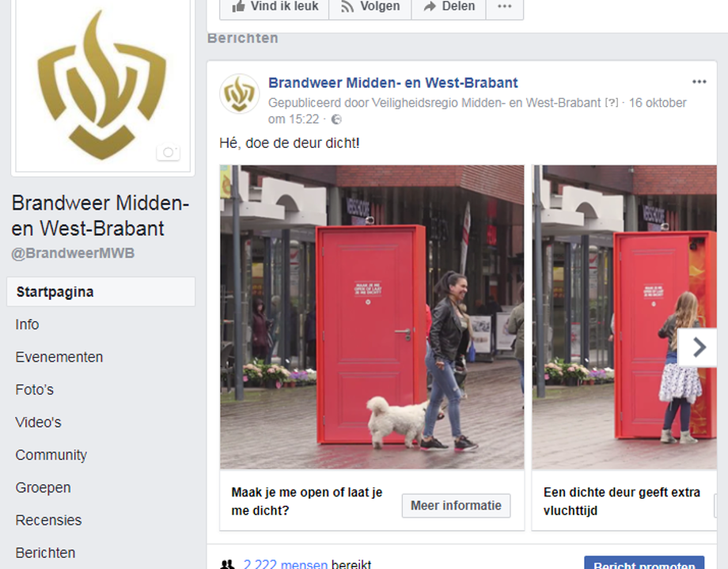728x569 pixels.
Task: Click the page more-actions ellipsis button
Action: (505, 6)
